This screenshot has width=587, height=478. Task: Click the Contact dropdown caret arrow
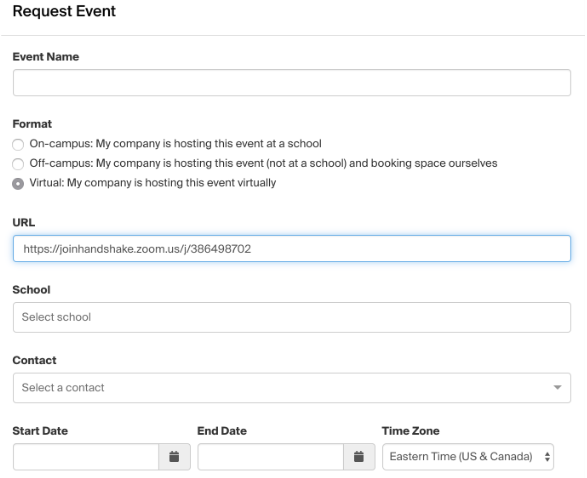coord(557,387)
